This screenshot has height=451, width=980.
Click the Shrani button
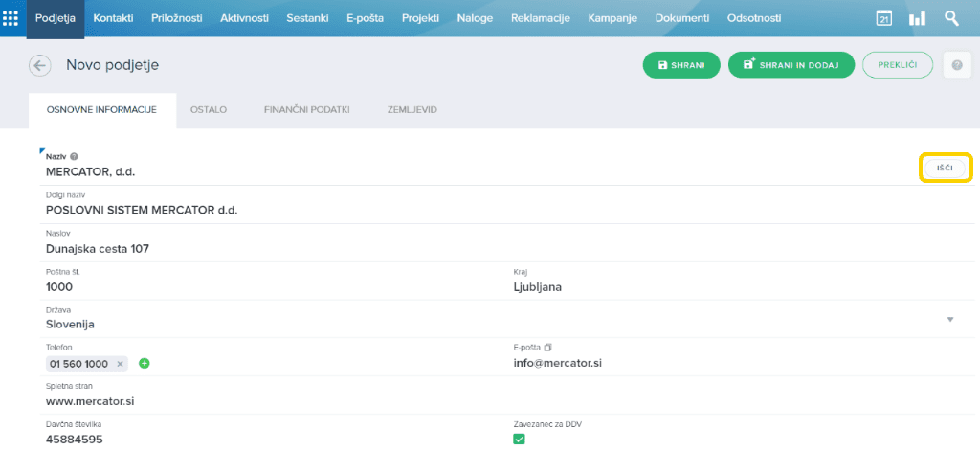coord(681,65)
